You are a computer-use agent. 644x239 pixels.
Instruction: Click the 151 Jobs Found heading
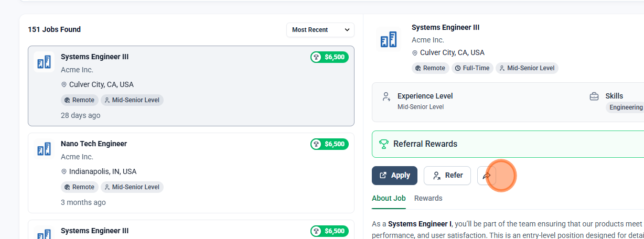(55, 30)
